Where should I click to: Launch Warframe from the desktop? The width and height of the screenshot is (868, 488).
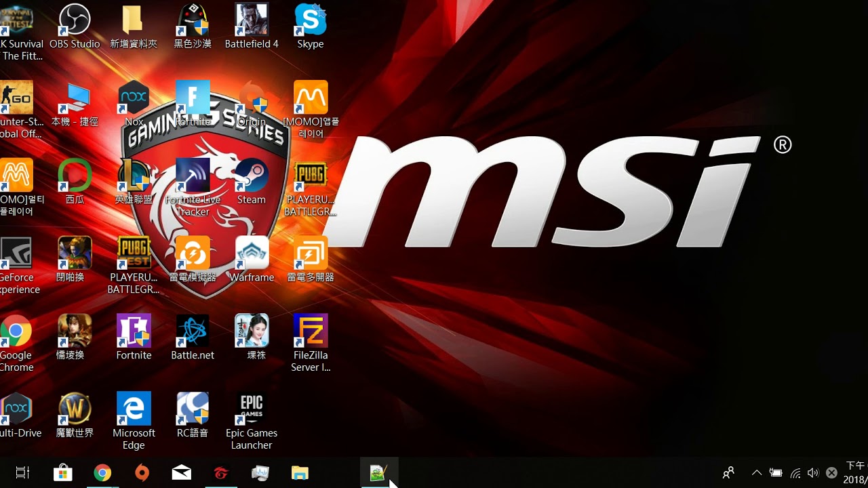(x=252, y=260)
